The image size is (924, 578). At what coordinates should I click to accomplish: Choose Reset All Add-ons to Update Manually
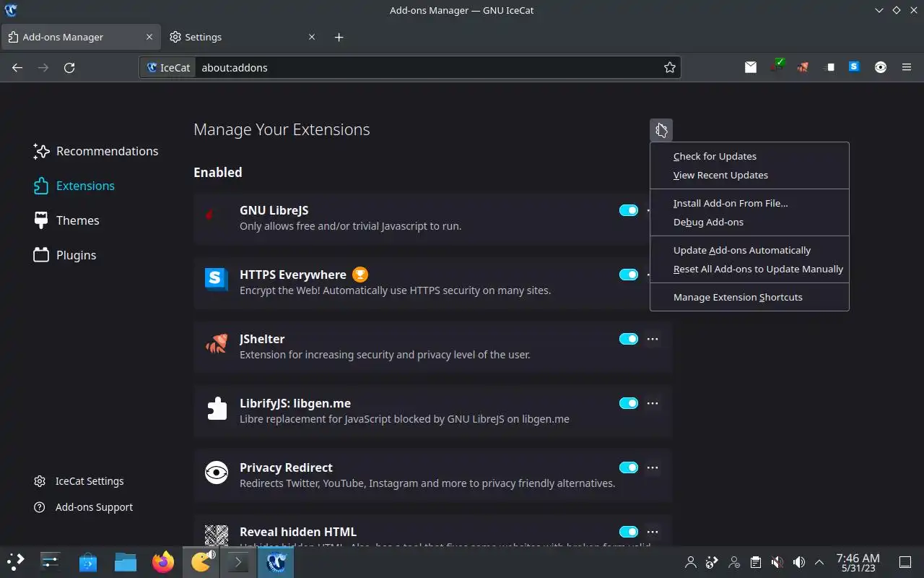pyautogui.click(x=749, y=269)
